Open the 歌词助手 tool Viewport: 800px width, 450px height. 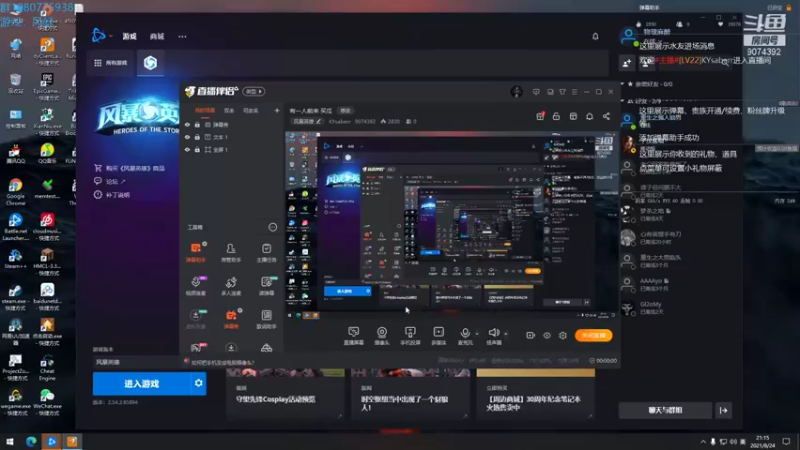(x=266, y=318)
